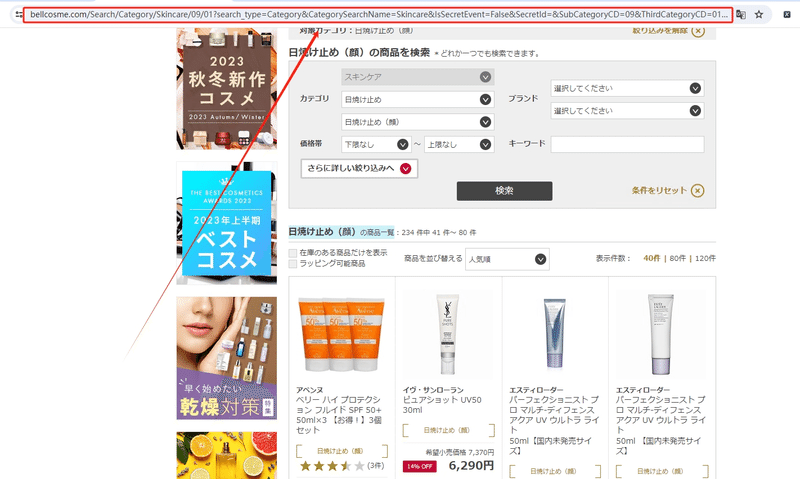
Task: Open the second ブランド 選択してください dropdown
Action: click(x=627, y=111)
